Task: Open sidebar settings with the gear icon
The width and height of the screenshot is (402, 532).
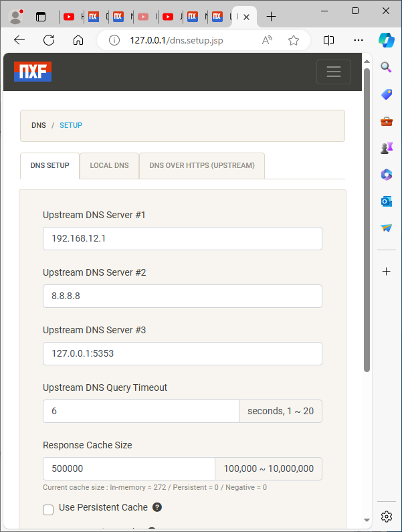Action: pos(386,516)
